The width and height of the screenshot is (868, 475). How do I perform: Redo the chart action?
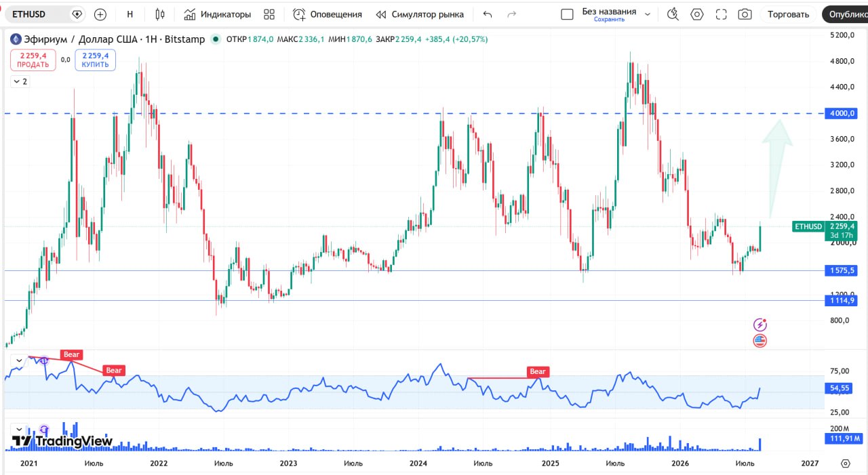[511, 14]
